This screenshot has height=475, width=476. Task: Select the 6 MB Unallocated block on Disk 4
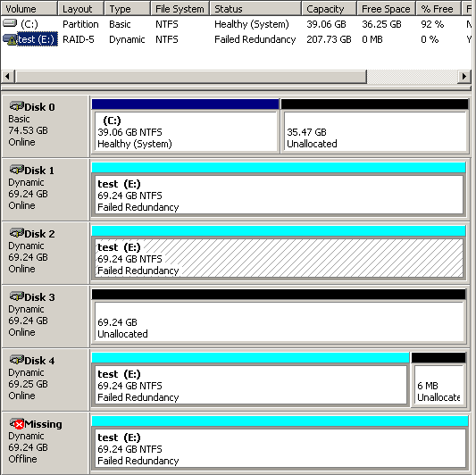(438, 385)
